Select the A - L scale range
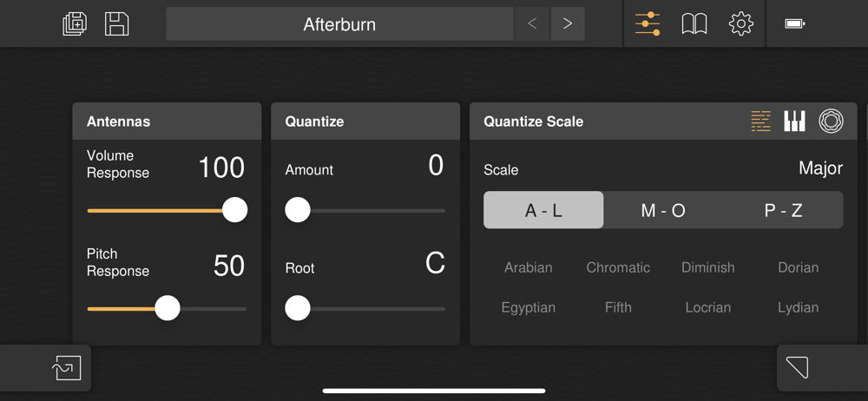This screenshot has width=868, height=401. tap(543, 211)
